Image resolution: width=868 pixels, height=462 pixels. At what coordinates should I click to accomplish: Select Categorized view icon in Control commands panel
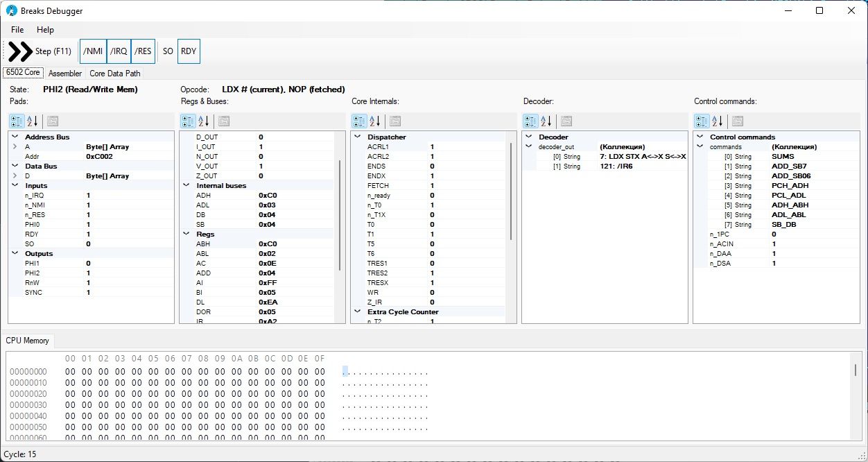pos(702,121)
